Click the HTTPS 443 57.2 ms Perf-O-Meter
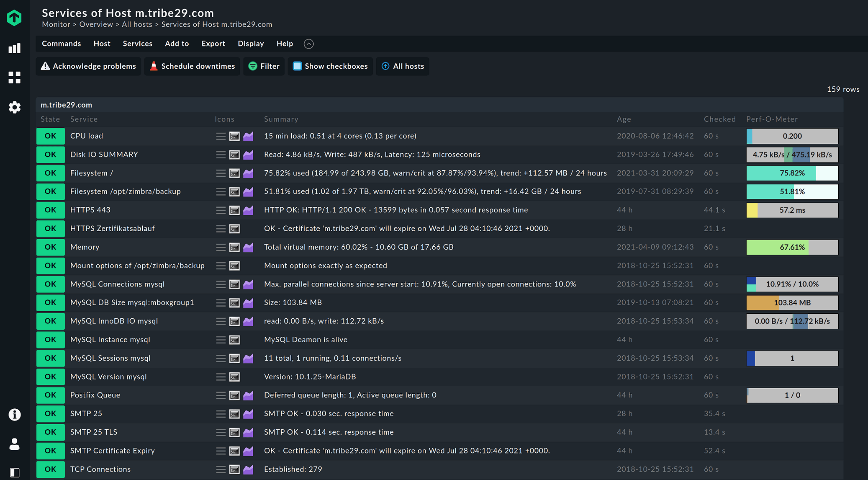This screenshot has height=480, width=868. (792, 210)
